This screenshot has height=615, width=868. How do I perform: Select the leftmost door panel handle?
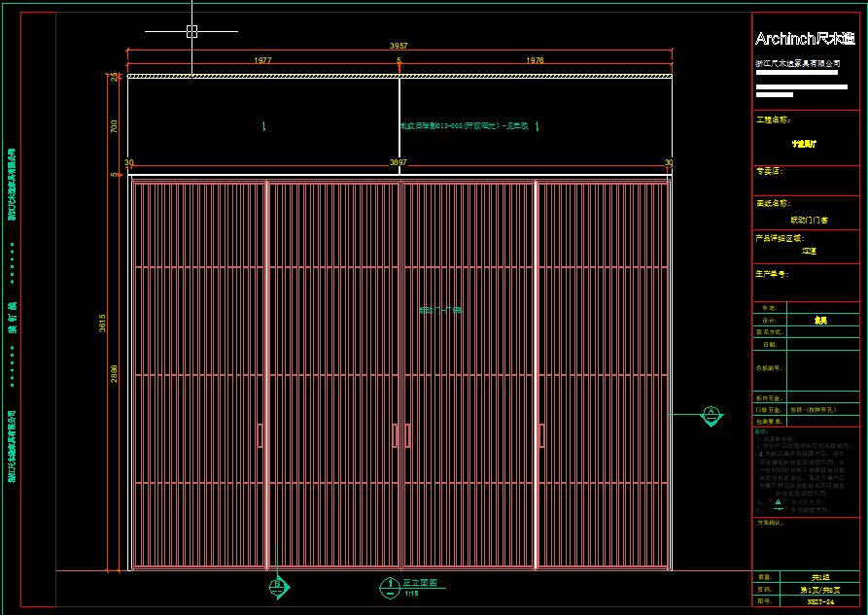tap(260, 435)
